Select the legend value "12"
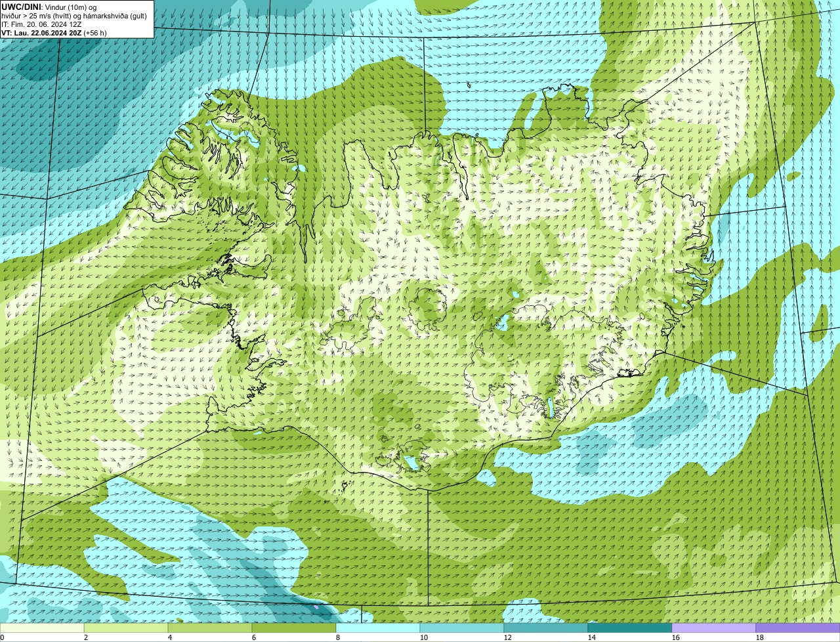 [508, 637]
